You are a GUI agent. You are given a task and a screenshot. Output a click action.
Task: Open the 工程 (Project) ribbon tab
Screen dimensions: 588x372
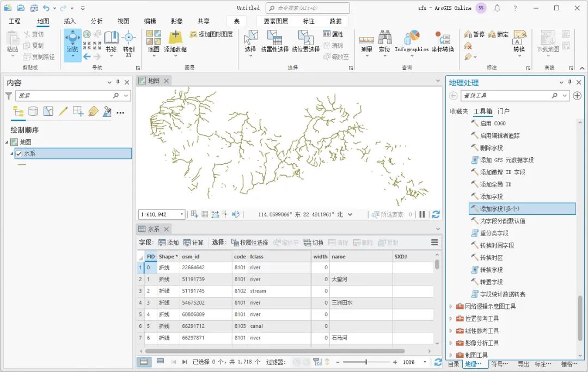[x=14, y=21]
